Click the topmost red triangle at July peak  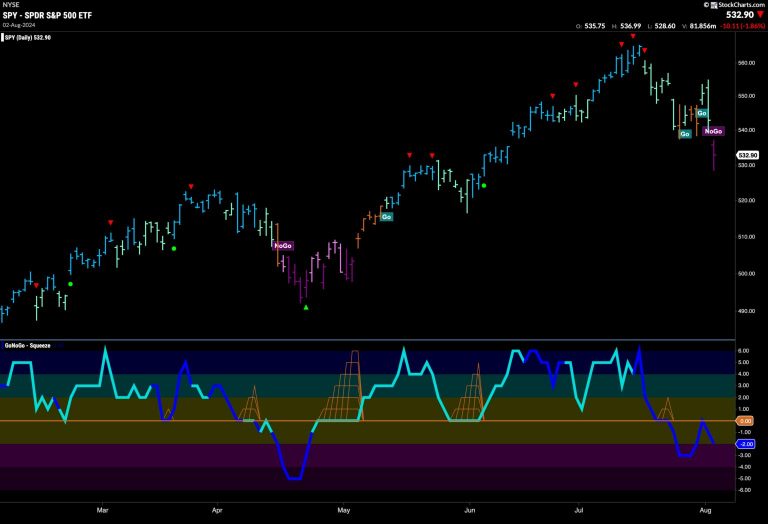633,36
